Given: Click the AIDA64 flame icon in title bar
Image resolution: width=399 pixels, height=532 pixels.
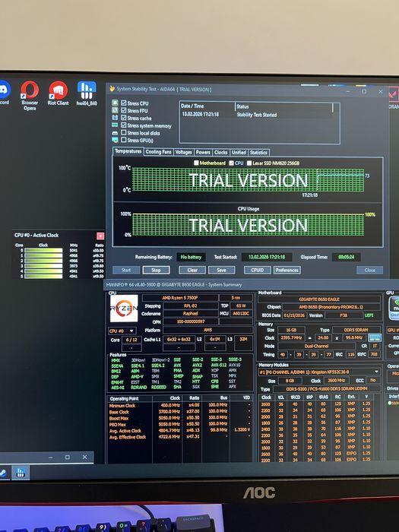Looking at the screenshot, I should click(x=112, y=89).
